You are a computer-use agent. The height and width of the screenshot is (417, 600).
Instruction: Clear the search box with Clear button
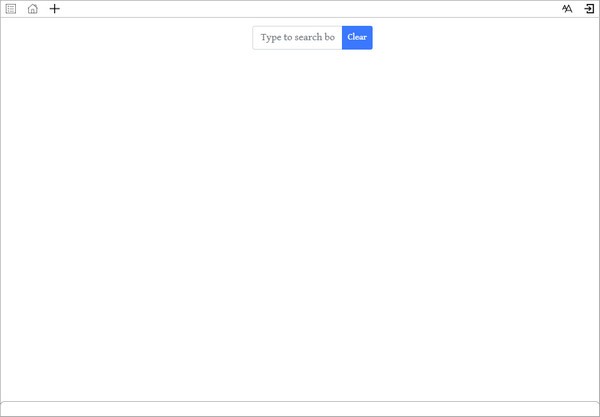357,38
